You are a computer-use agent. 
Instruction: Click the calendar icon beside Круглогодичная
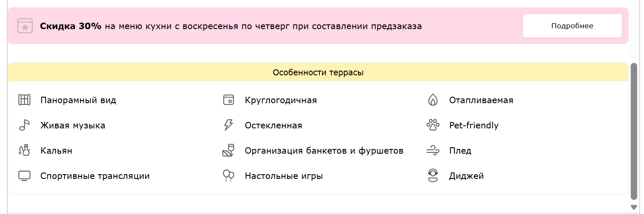click(229, 100)
